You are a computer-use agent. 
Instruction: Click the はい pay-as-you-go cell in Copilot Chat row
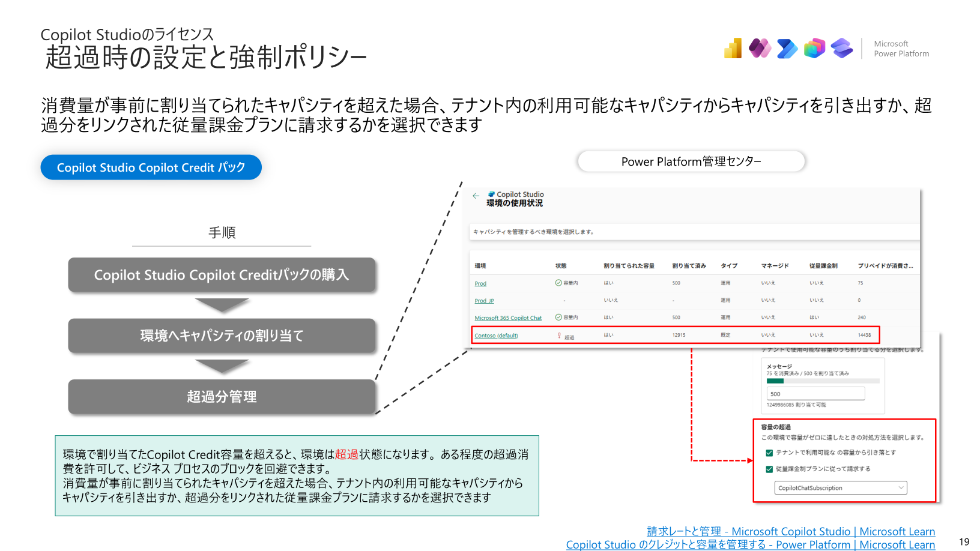pos(814,318)
